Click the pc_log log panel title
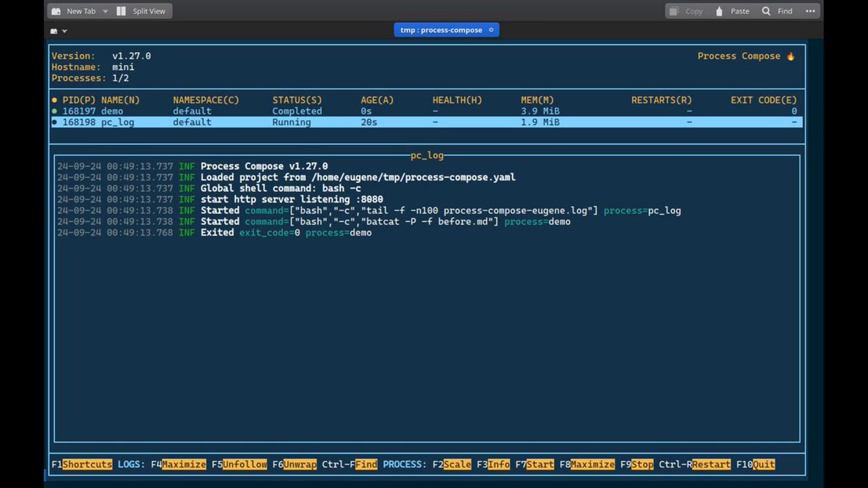 click(x=427, y=155)
